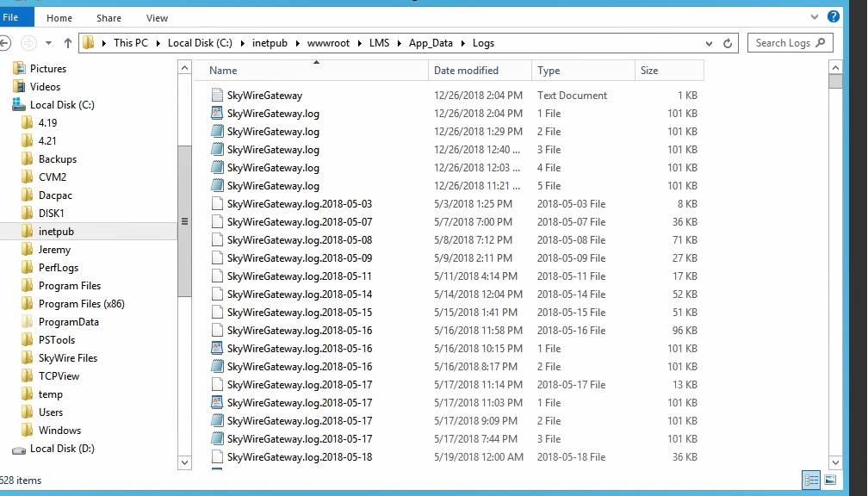The width and height of the screenshot is (868, 496).
Task: Navigate to LMS via the breadcrumb
Action: (x=380, y=42)
